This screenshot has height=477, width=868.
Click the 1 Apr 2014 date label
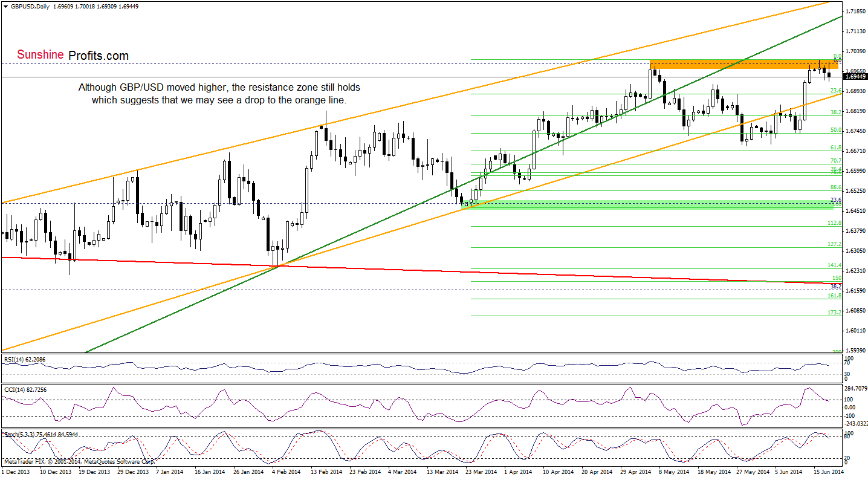pos(519,472)
